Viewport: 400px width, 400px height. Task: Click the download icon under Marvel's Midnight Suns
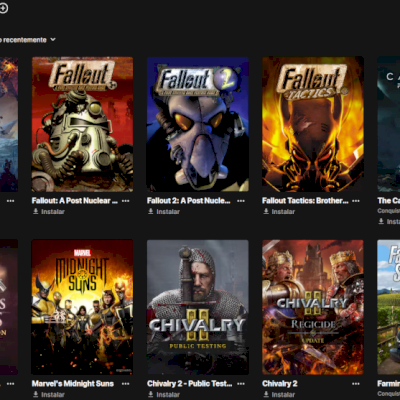[x=36, y=394]
